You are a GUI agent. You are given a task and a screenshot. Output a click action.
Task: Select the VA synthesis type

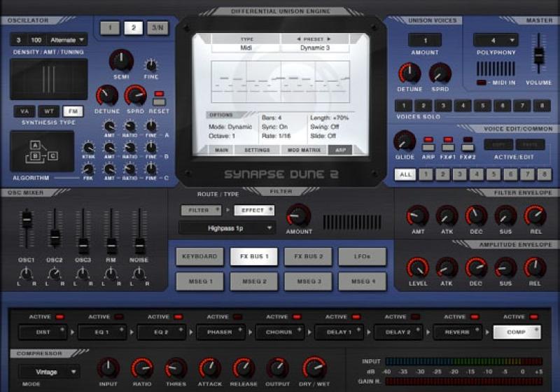(24, 111)
